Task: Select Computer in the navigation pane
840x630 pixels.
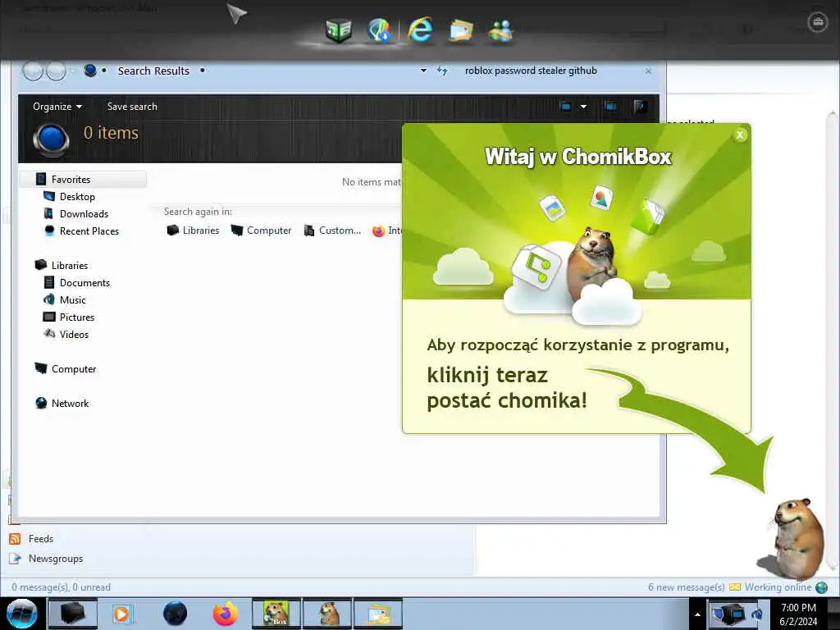Action: pos(73,368)
